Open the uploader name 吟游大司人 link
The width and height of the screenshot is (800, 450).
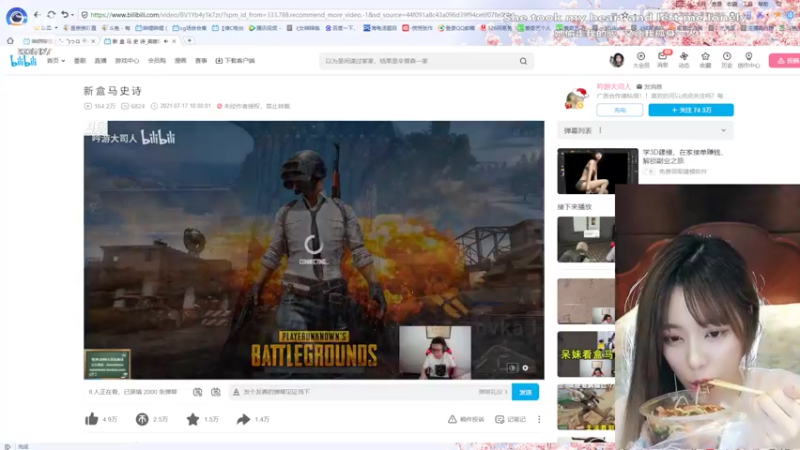(614, 87)
